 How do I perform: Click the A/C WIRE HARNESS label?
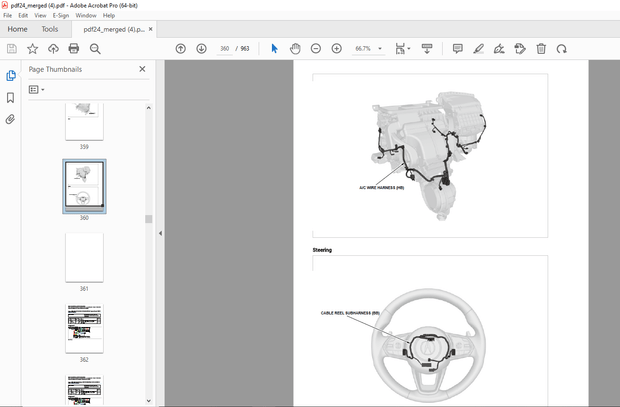[382, 187]
